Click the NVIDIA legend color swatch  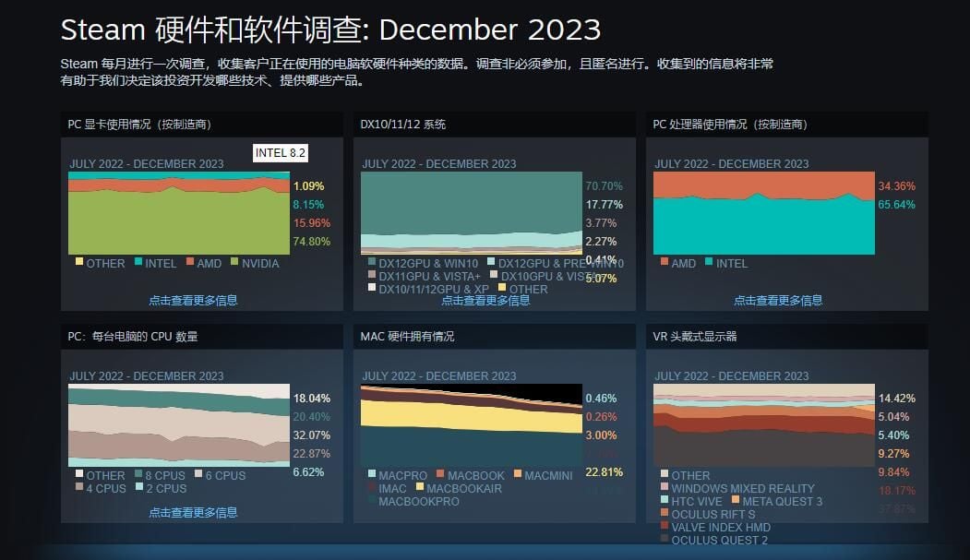click(234, 261)
